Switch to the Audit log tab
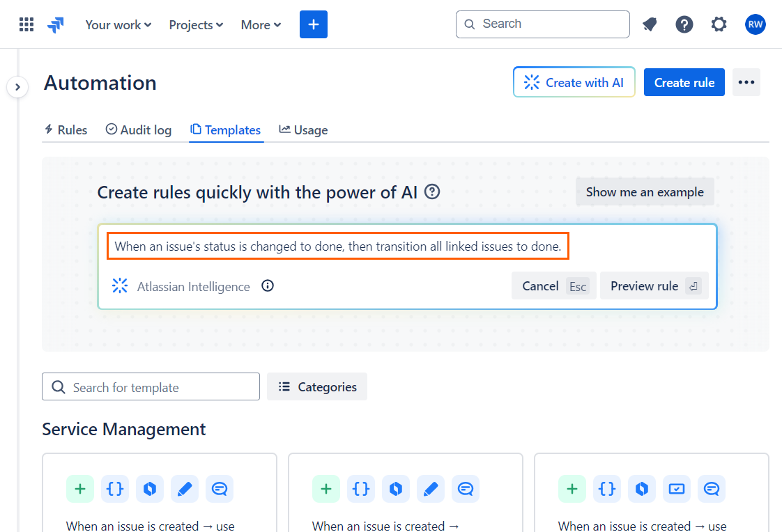The width and height of the screenshot is (782, 532). [138, 130]
